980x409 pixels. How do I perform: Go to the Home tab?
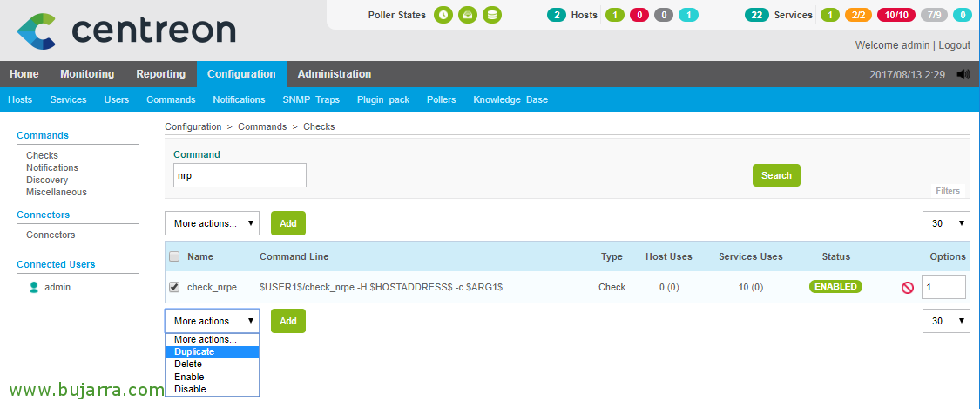(x=24, y=74)
